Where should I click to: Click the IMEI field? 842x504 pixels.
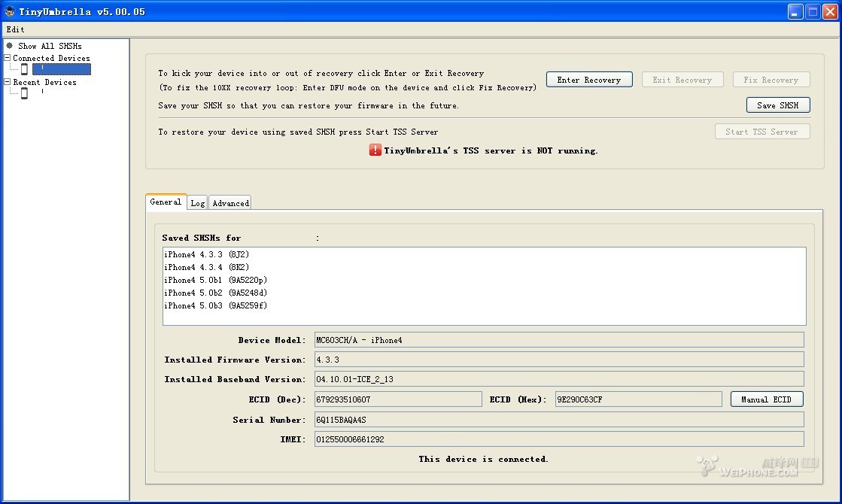pyautogui.click(x=559, y=439)
